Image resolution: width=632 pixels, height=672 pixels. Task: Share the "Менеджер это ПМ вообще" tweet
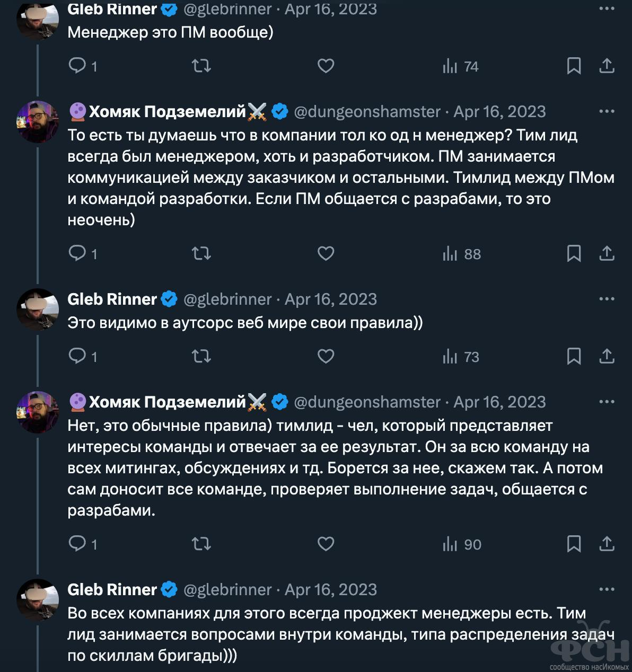pos(607,66)
